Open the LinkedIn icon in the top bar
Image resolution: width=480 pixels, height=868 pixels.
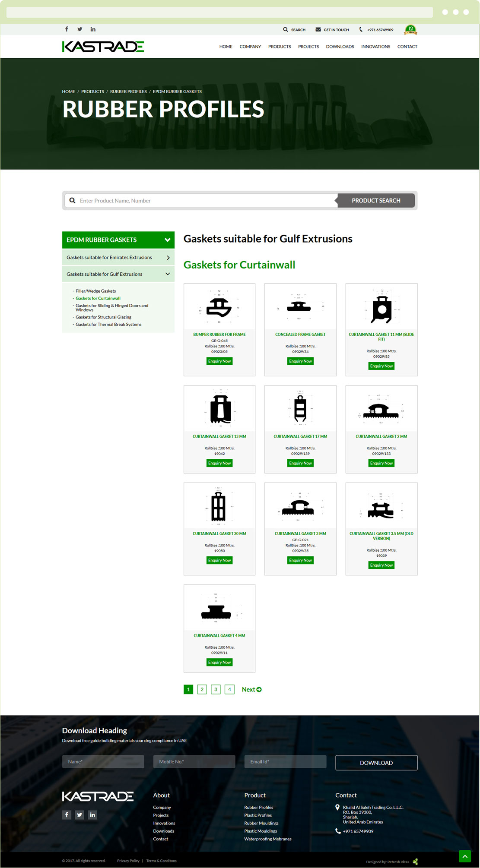click(93, 29)
